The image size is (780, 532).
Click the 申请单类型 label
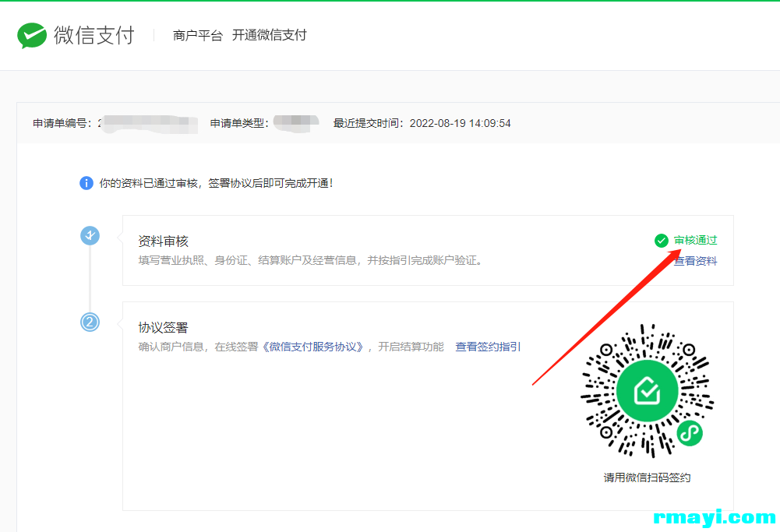pos(239,123)
